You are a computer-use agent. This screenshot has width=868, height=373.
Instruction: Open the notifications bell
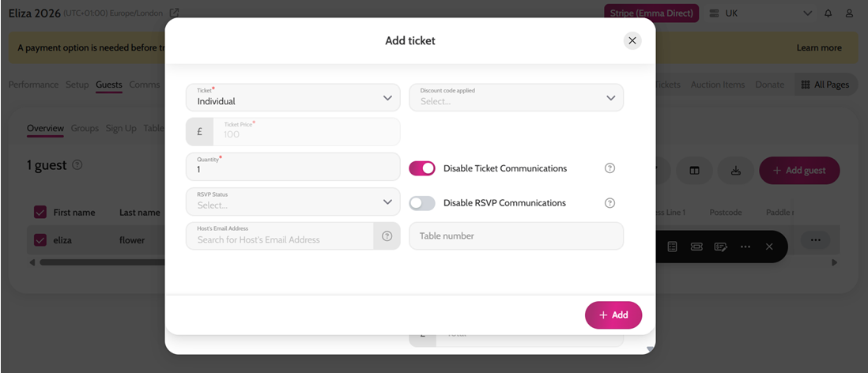pos(828,13)
